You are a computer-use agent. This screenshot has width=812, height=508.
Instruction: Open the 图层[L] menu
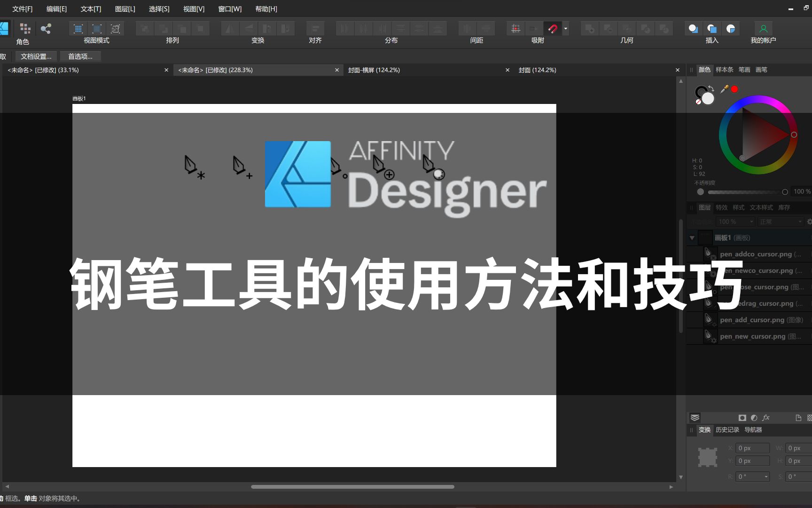[x=125, y=9]
